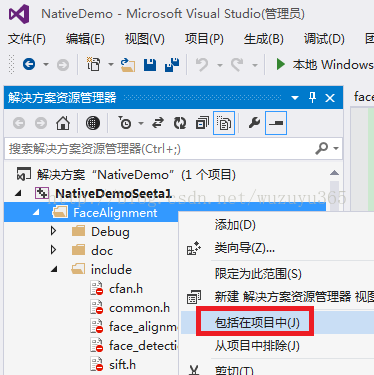The image size is (374, 375).
Task: Open the Navigate Backward history dropdown
Action: click(x=46, y=65)
